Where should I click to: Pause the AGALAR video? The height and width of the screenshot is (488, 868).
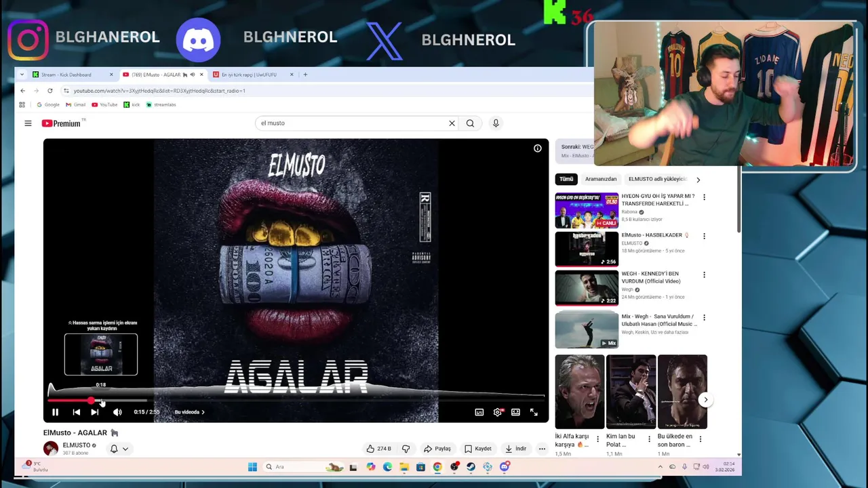[x=55, y=412]
